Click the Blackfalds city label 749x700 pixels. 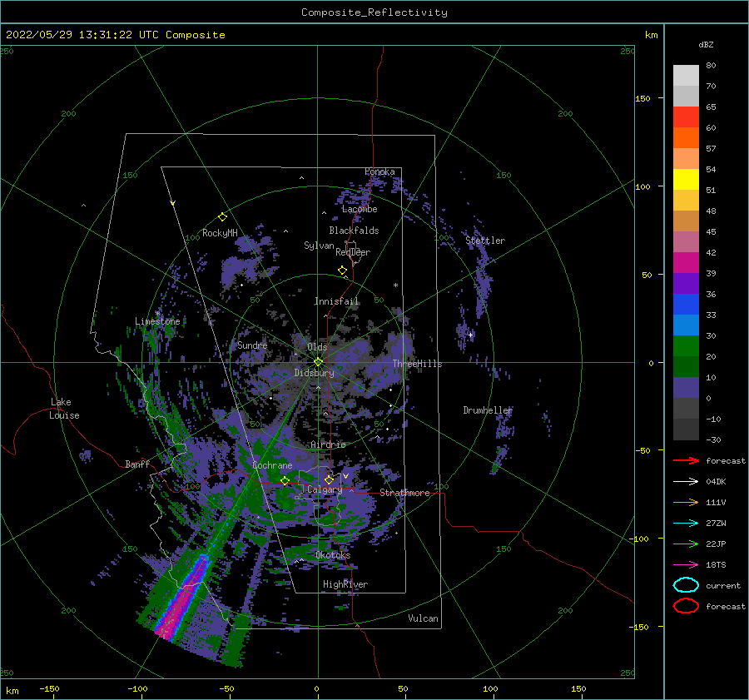[354, 231]
